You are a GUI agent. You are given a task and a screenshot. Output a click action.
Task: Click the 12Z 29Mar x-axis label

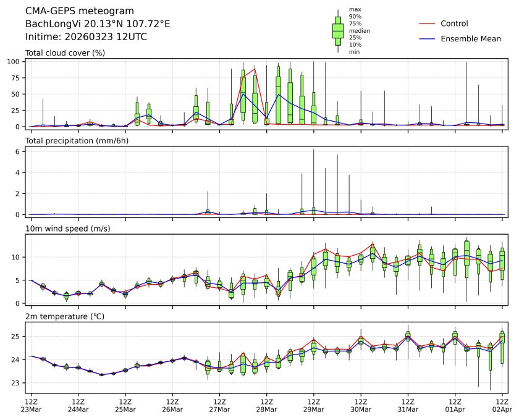pos(314,405)
